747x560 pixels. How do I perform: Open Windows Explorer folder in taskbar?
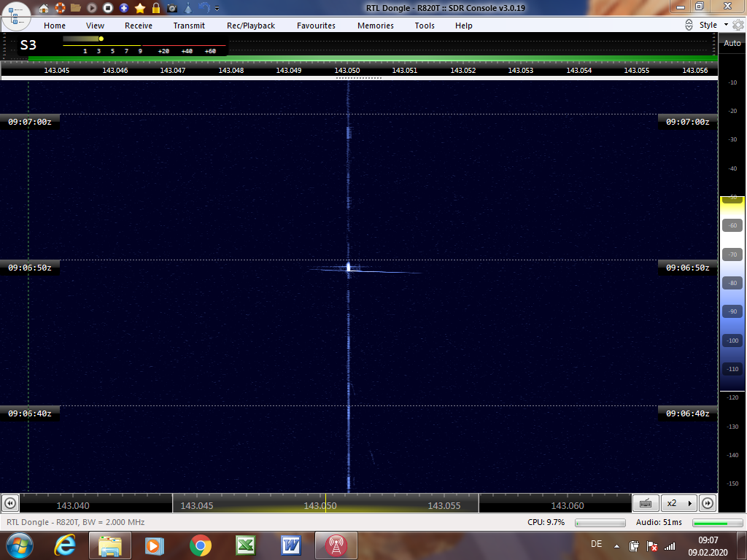(x=110, y=545)
